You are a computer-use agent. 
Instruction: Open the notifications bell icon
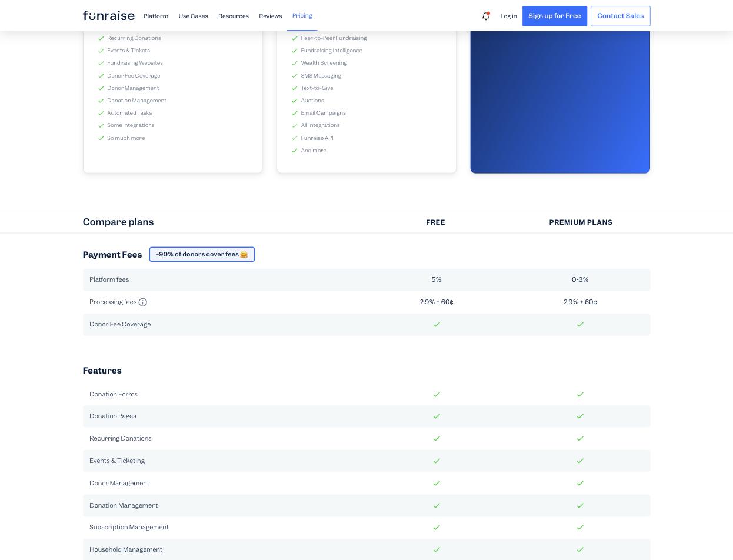click(x=486, y=16)
